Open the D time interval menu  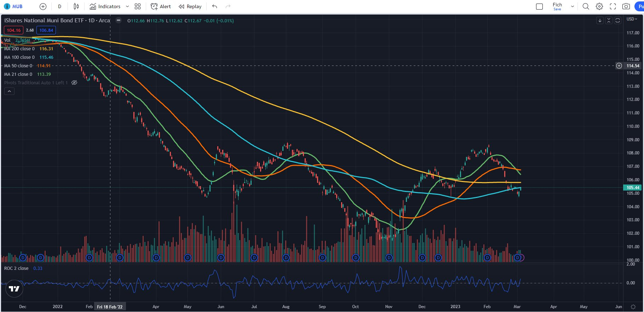point(59,6)
